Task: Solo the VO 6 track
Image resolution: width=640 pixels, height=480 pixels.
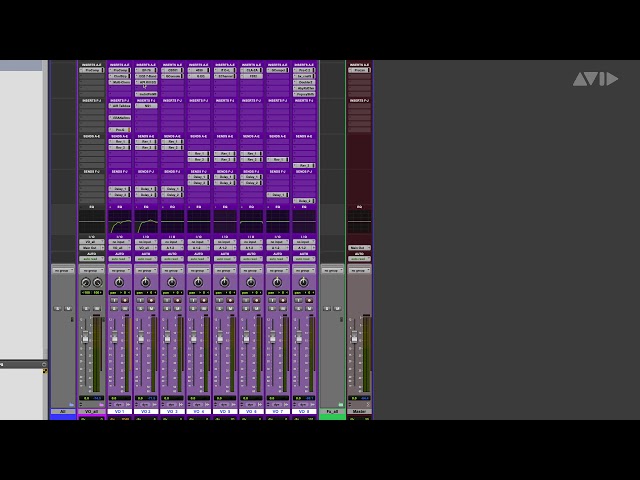Action: pos(246,309)
